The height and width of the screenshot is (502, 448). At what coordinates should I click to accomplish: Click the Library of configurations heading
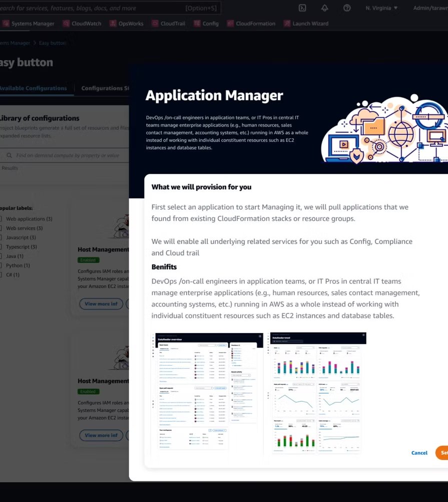coord(40,118)
